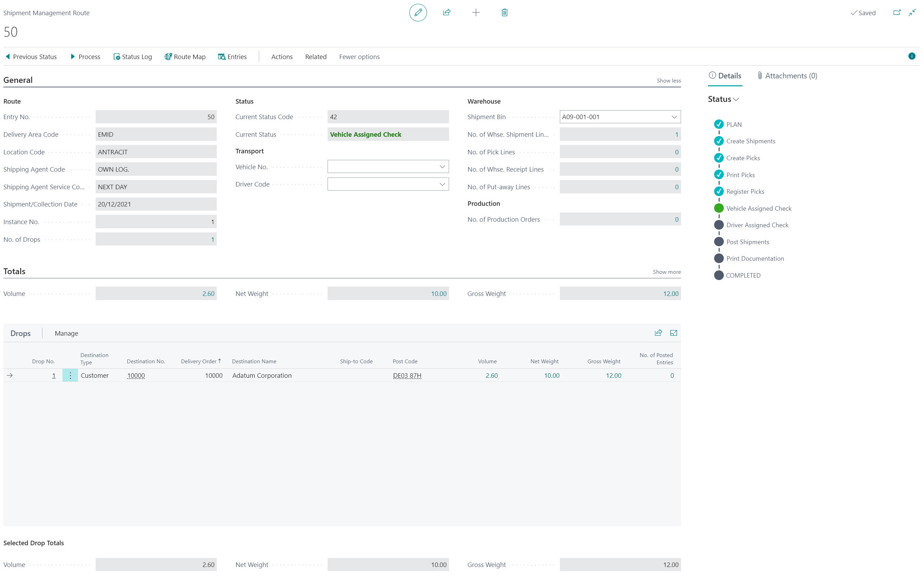This screenshot has width=924, height=577.
Task: Click Show more in Totals
Action: click(666, 272)
